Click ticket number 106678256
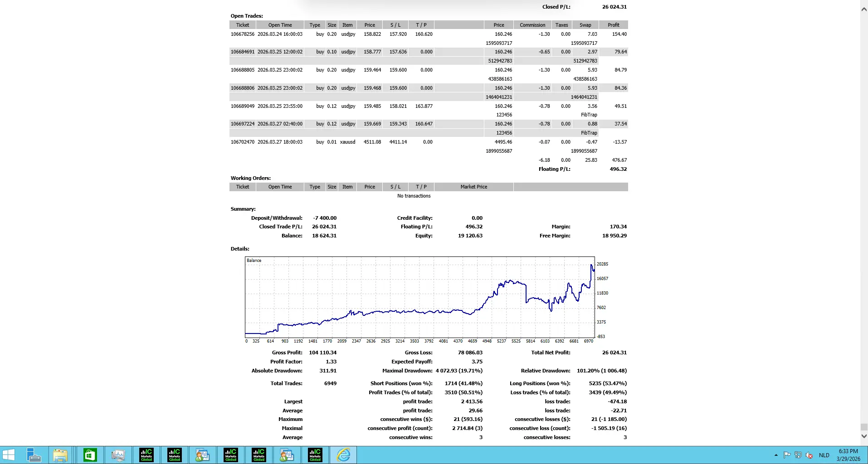 point(243,34)
